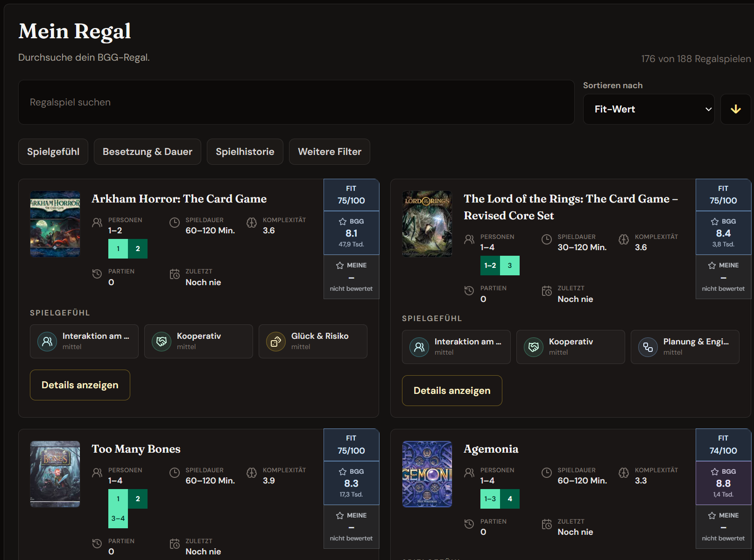
Task: Open Too Many Bones cover thumbnail
Action: [x=55, y=474]
